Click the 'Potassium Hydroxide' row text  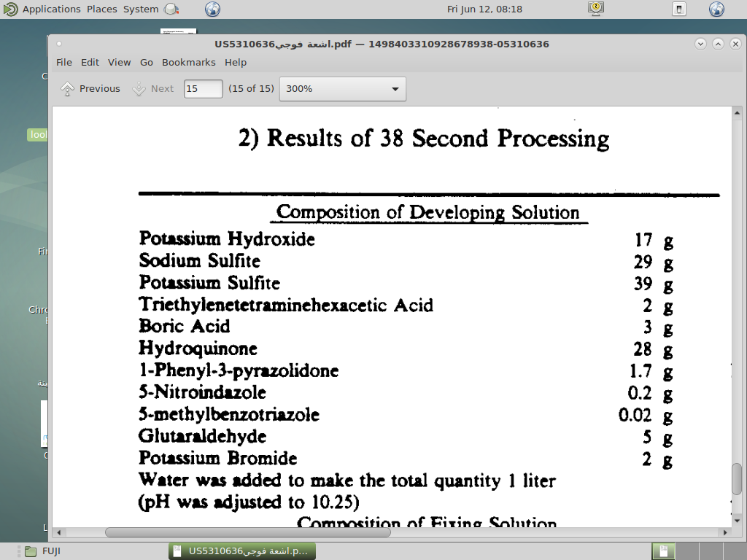[227, 238]
